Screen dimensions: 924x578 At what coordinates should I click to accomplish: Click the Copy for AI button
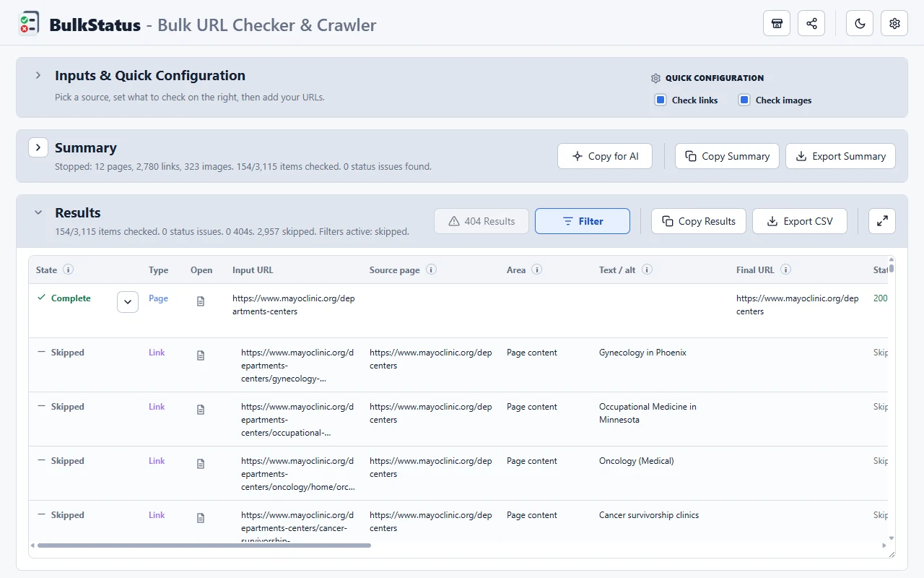[x=605, y=156]
